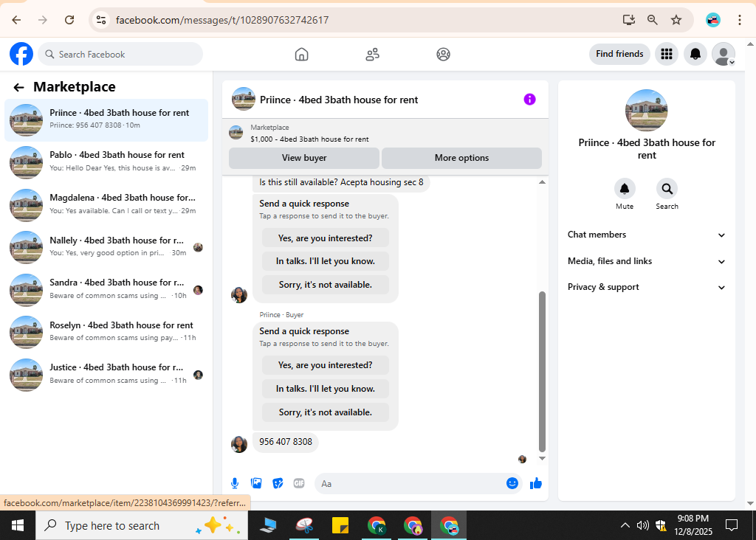The image size is (756, 540).
Task: Open Magdalena conversation in list
Action: click(106, 205)
